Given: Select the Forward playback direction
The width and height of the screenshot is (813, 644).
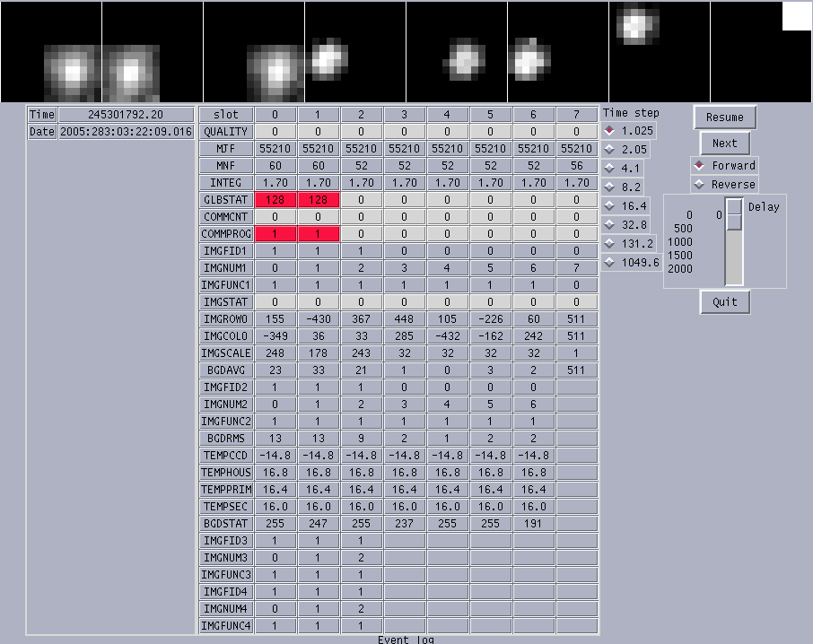Looking at the screenshot, I should click(724, 166).
